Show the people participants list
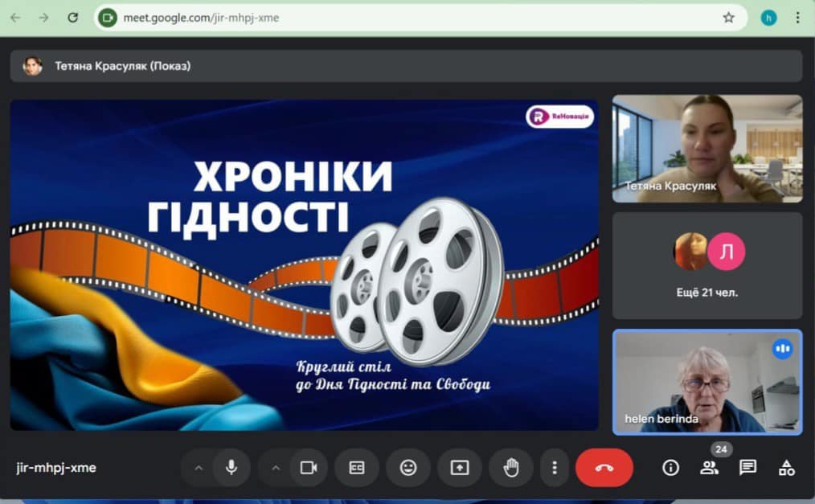Screen dimensions: 815x504 (x=709, y=468)
